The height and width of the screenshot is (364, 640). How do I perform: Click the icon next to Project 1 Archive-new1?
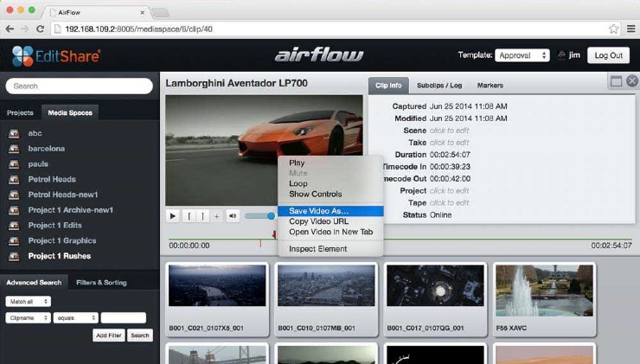point(14,210)
